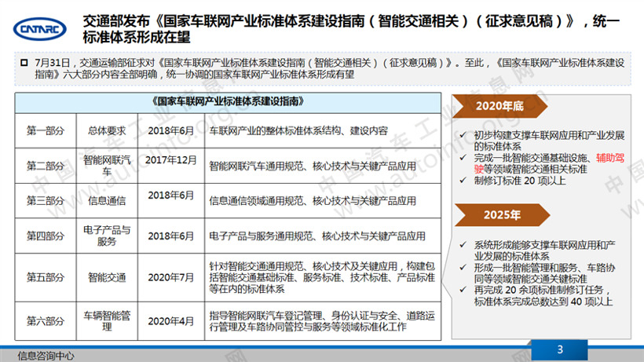
Task: Click the bullet 初步构建支撑车联网应用和产业发展的标准体系
Action: click(x=549, y=141)
